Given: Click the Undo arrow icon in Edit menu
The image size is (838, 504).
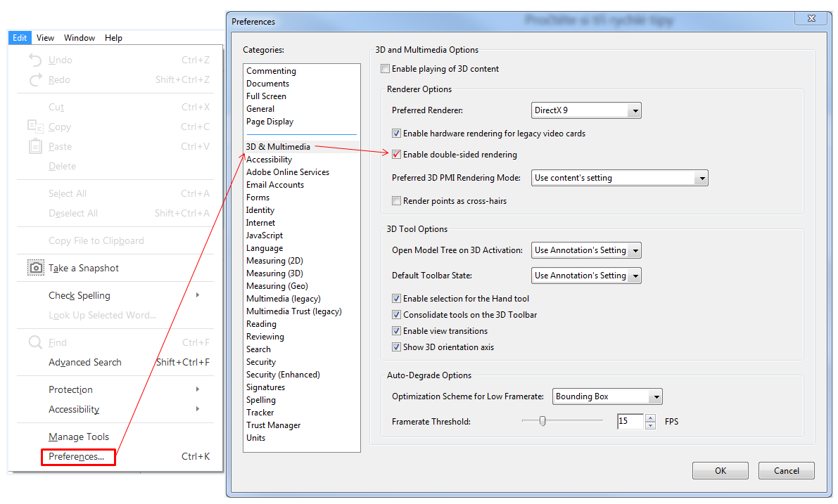Looking at the screenshot, I should [35, 60].
